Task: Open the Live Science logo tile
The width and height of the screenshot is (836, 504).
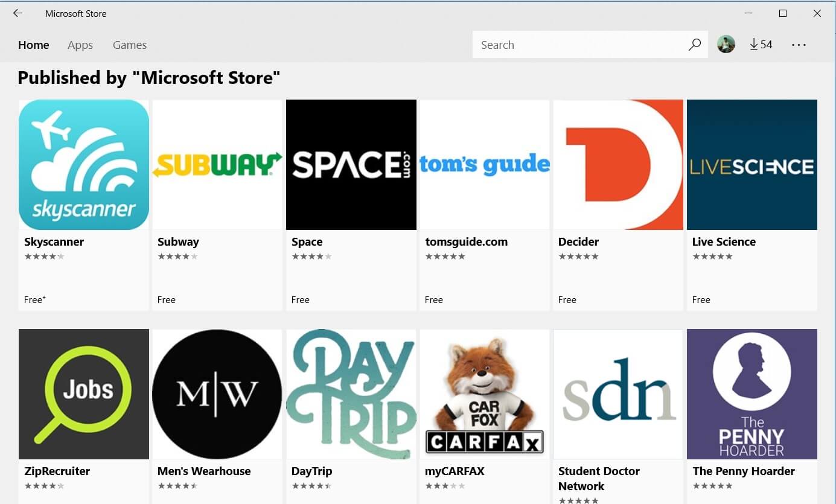Action: tap(752, 165)
